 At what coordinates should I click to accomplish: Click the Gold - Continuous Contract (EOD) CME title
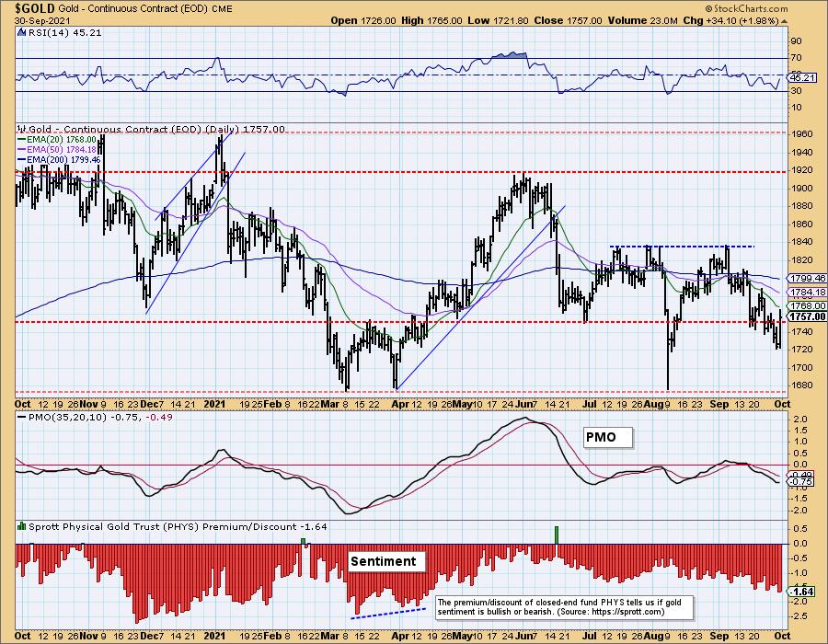pyautogui.click(x=145, y=9)
